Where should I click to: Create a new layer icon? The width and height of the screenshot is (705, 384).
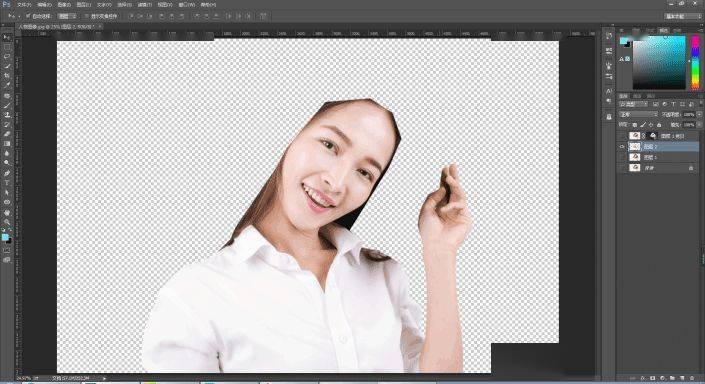682,379
